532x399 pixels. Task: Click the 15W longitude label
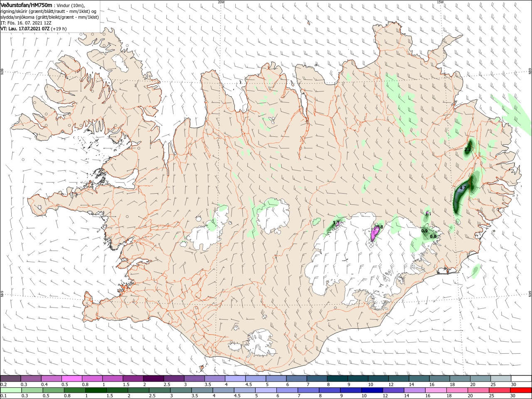(440, 2)
